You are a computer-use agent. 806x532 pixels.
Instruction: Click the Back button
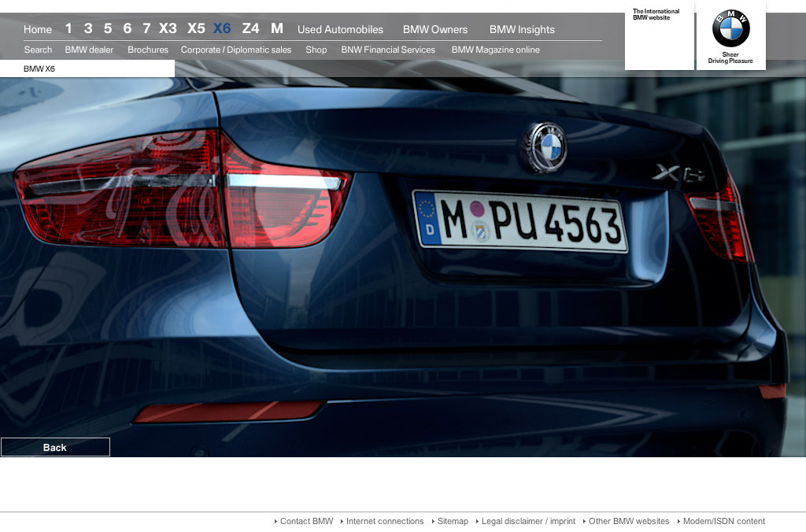(56, 447)
